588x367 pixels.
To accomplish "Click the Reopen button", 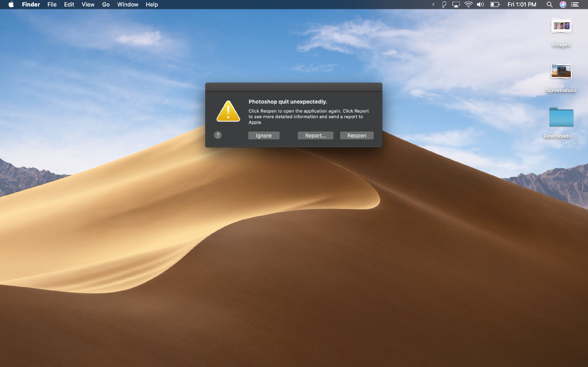I will 356,135.
